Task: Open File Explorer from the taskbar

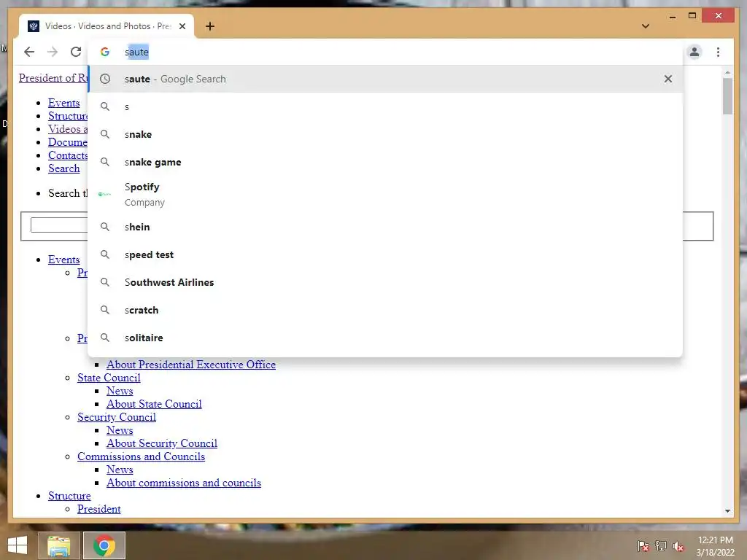Action: [x=58, y=545]
